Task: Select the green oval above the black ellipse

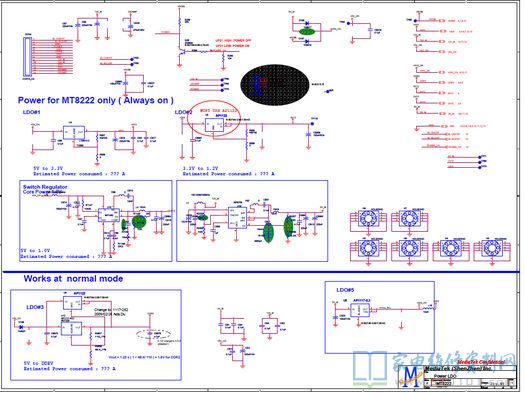Action: (x=307, y=32)
